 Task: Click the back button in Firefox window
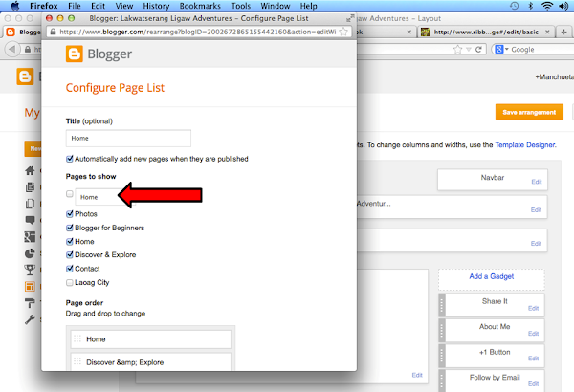pos(11,49)
